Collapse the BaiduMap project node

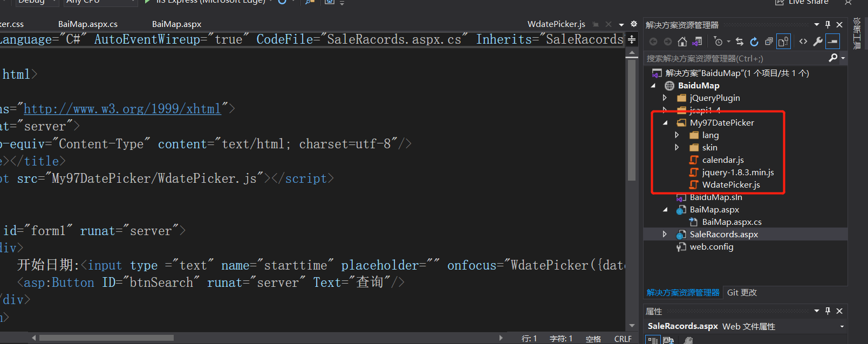(653, 85)
